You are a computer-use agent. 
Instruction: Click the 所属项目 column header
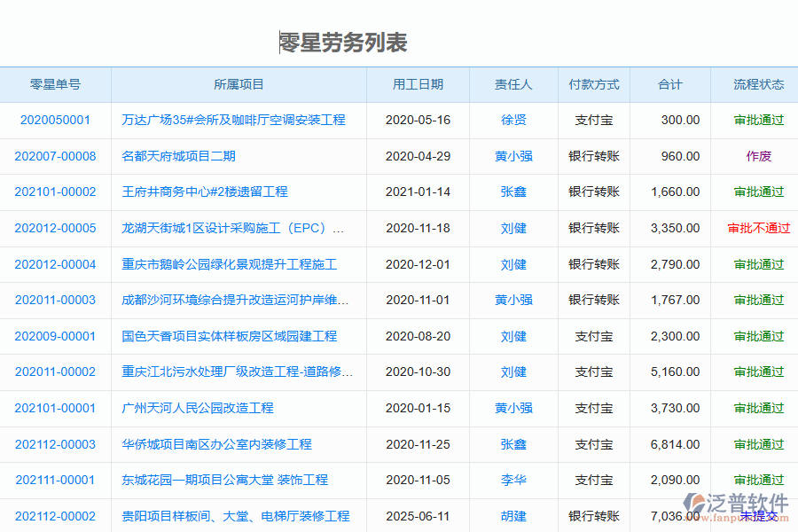[x=239, y=84]
